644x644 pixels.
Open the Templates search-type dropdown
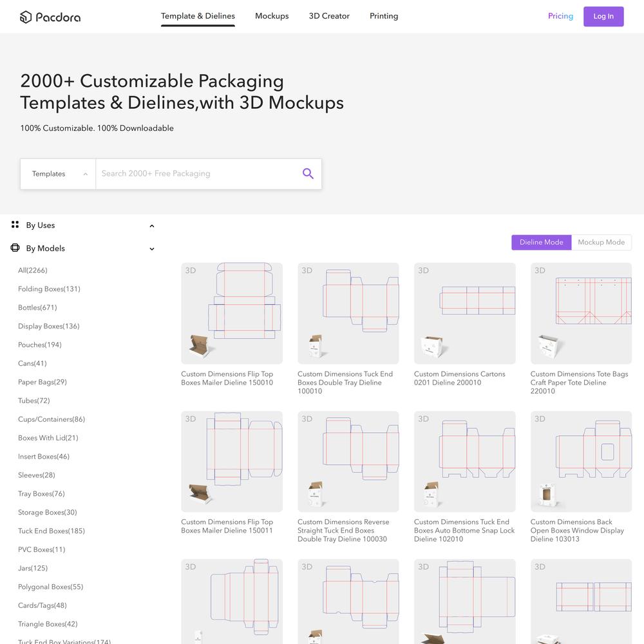[x=58, y=174]
